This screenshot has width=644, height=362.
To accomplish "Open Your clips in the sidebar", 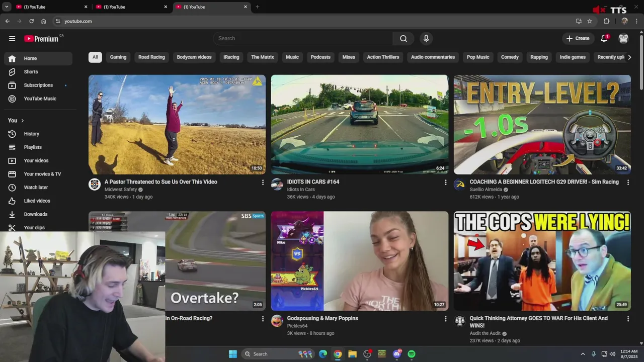I will pos(38,228).
